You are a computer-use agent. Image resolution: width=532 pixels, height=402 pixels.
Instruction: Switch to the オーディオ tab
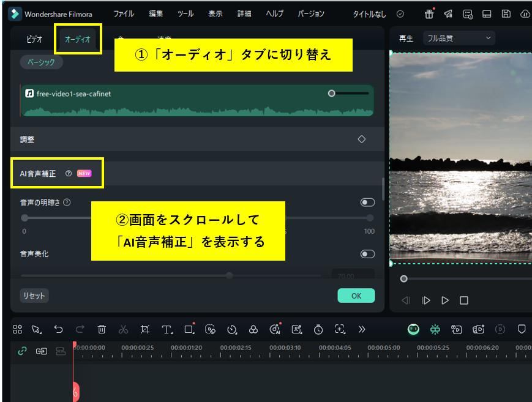pos(78,38)
